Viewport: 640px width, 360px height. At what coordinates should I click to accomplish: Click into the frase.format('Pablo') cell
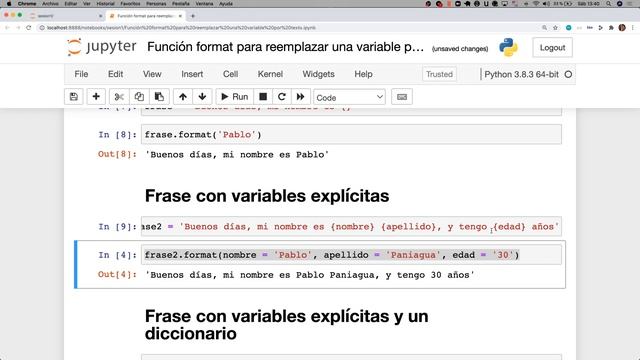point(351,135)
